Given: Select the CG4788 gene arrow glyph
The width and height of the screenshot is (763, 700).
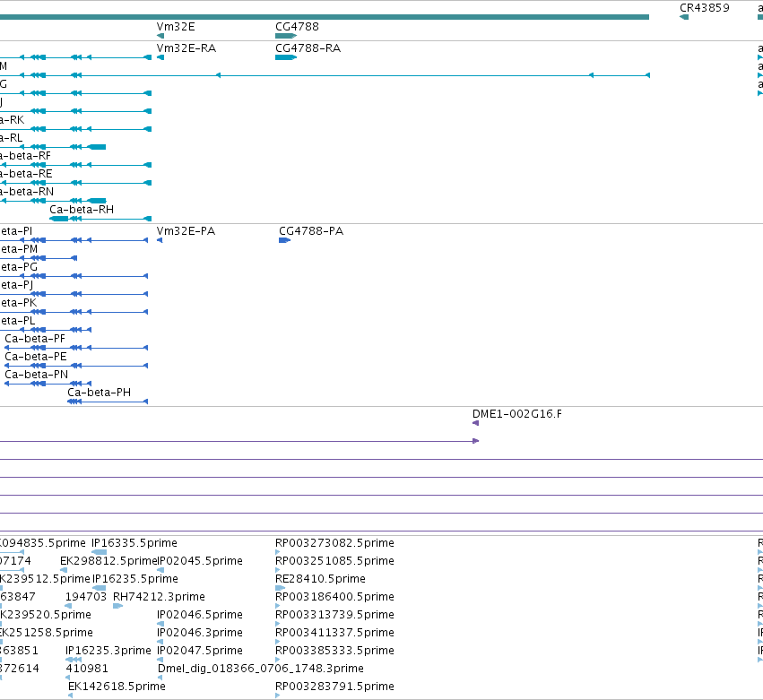Looking at the screenshot, I should [x=286, y=36].
